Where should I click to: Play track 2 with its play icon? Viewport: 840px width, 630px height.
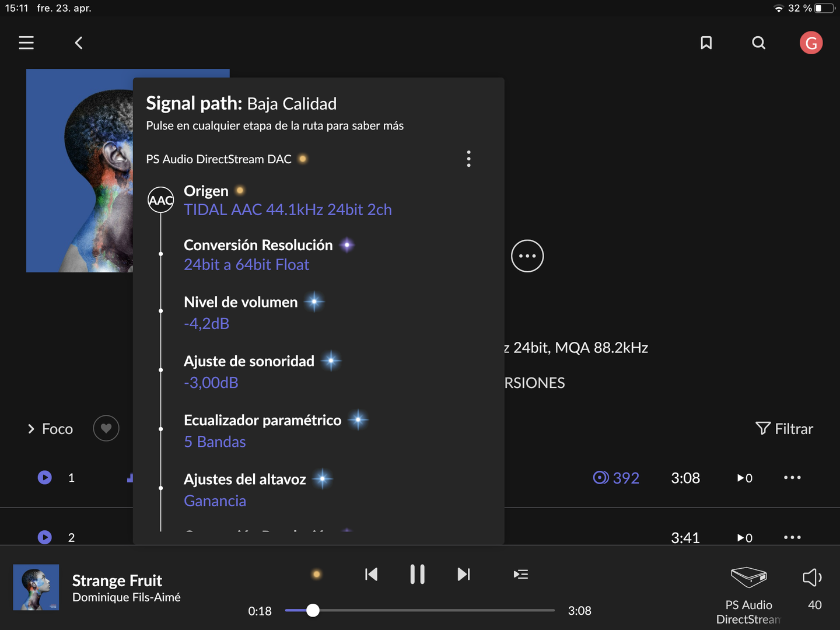44,537
